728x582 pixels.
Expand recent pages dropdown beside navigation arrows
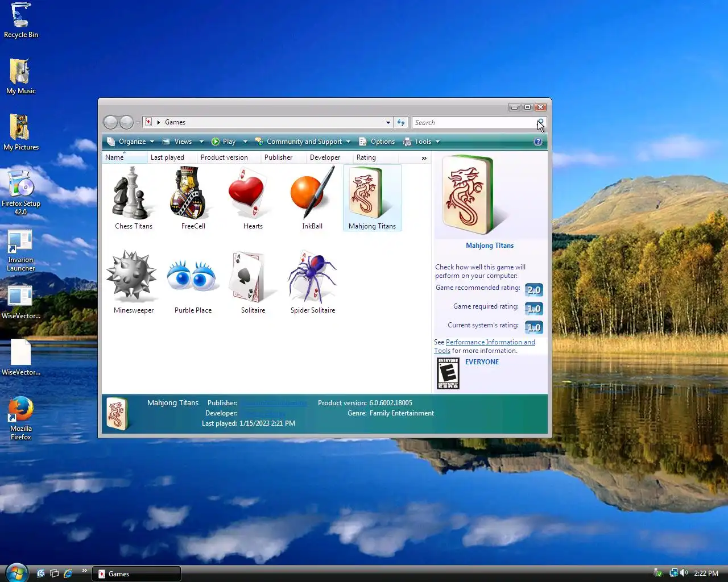coord(138,122)
